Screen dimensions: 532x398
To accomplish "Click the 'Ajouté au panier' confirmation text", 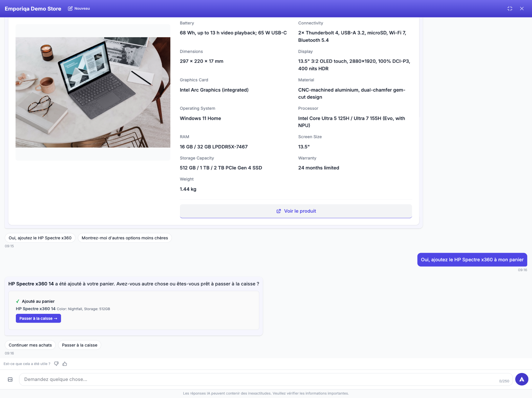I will pos(38,301).
